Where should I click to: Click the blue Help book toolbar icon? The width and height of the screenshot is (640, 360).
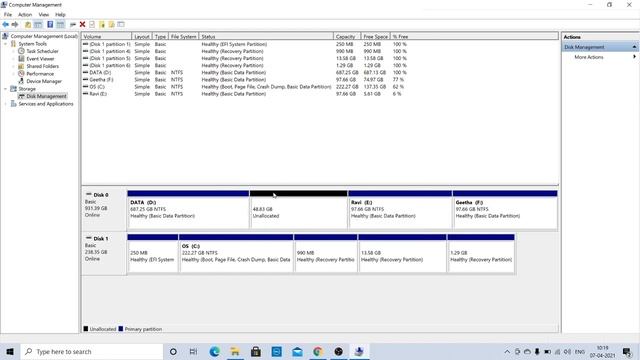tap(50, 24)
